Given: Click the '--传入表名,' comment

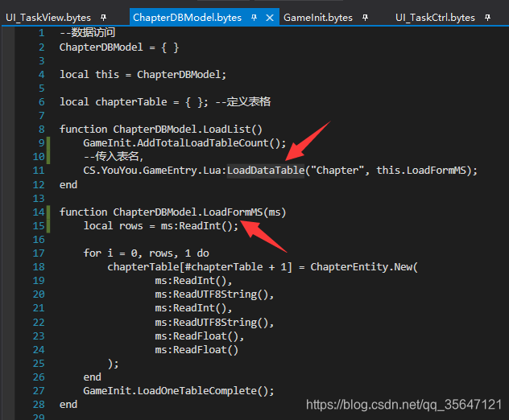Looking at the screenshot, I should pyautogui.click(x=114, y=157).
